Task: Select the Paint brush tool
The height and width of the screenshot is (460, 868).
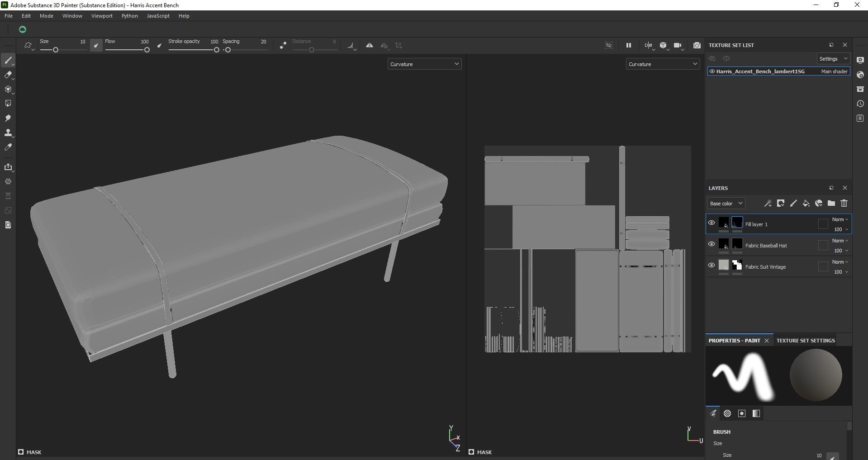Action: pos(8,61)
